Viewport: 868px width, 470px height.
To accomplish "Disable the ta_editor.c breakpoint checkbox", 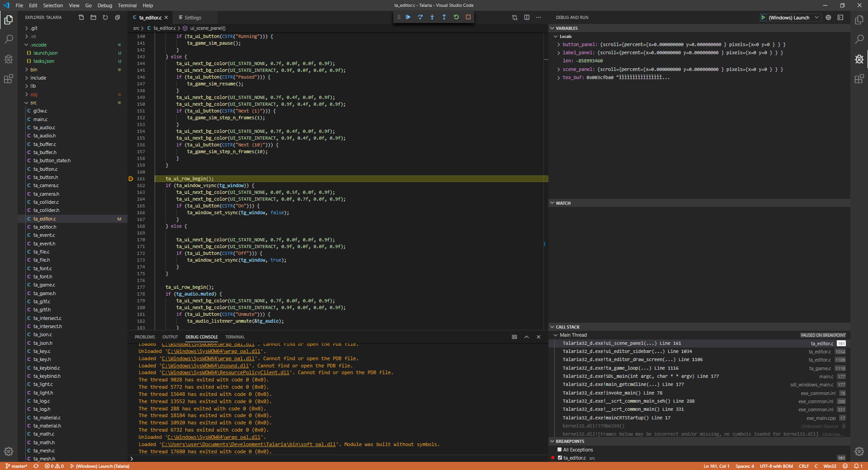I will click(559, 458).
